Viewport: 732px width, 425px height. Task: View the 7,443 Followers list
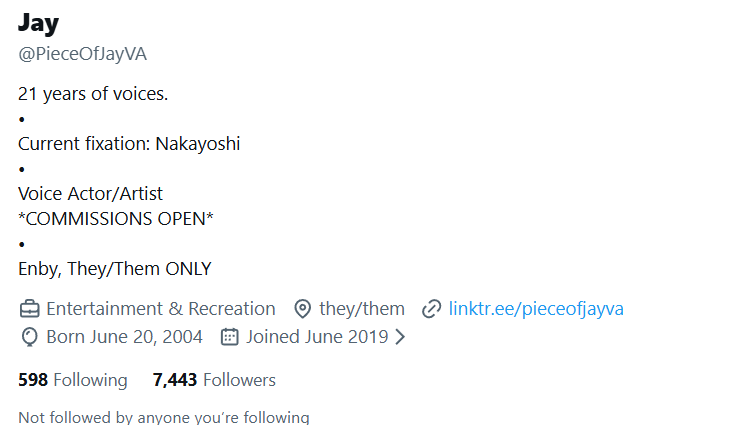[x=214, y=380]
